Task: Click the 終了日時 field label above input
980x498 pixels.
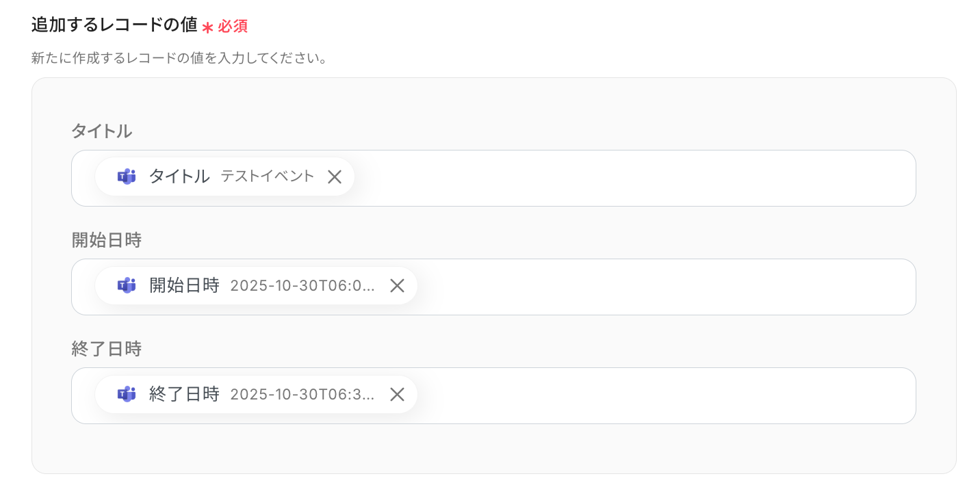Action: tap(106, 349)
